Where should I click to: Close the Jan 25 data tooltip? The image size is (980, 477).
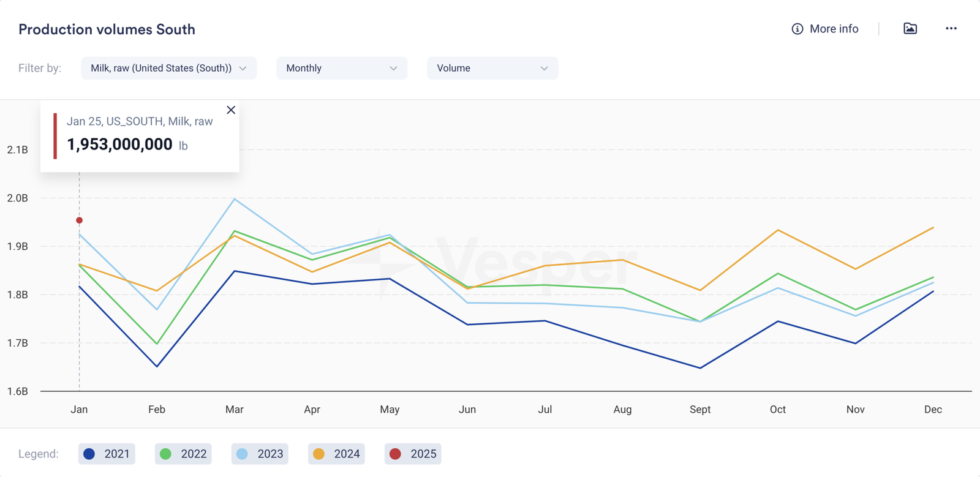coord(231,110)
